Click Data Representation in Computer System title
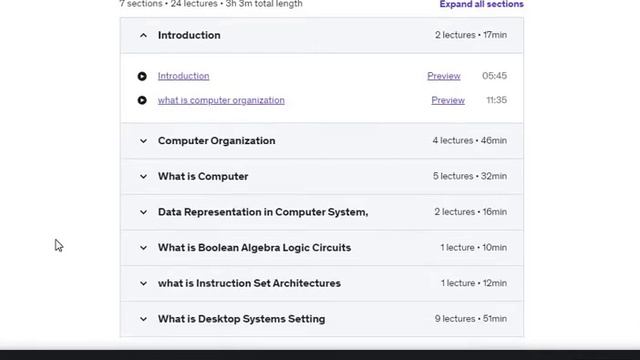The image size is (640, 360). (x=263, y=212)
